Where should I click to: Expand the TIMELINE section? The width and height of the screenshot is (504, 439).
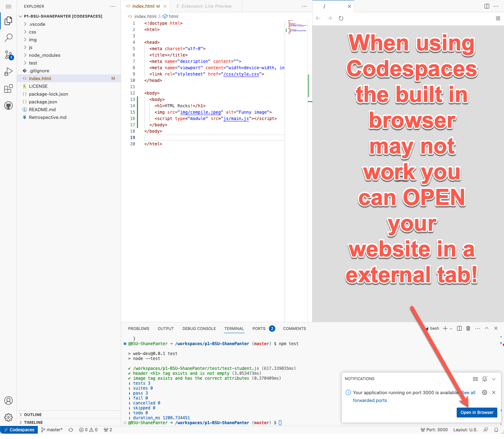tap(69, 422)
